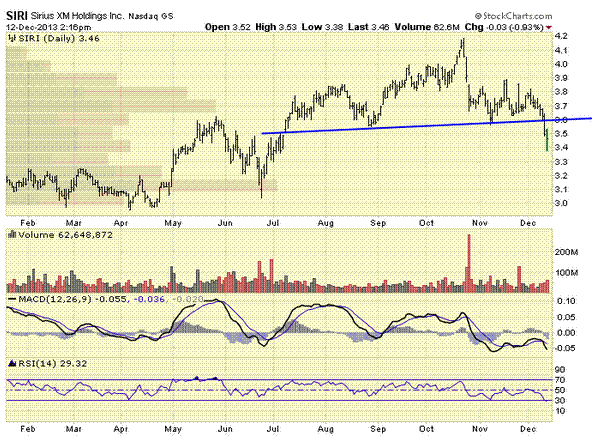Click the black line marker before MACD(12,26,9)
The height and width of the screenshot is (444, 592).
pos(13,299)
